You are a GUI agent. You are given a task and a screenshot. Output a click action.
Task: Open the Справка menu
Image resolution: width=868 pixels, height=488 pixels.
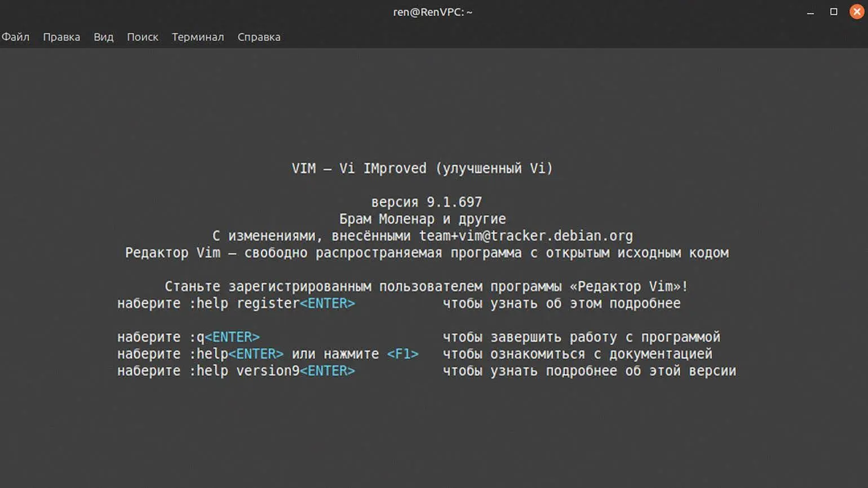[x=259, y=37]
